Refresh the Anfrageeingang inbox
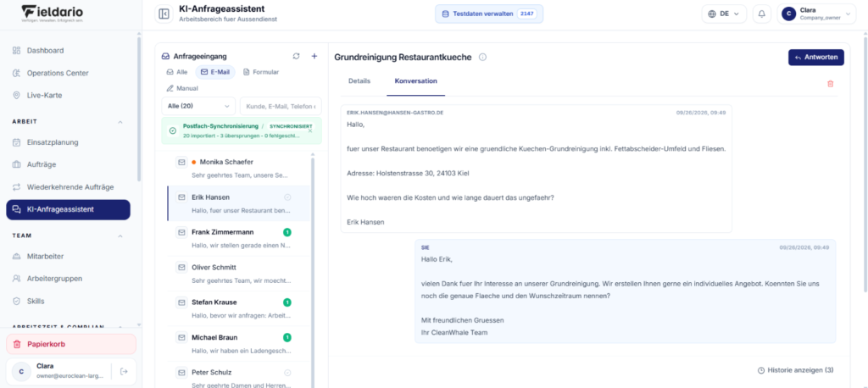The height and width of the screenshot is (388, 868). pyautogui.click(x=296, y=56)
